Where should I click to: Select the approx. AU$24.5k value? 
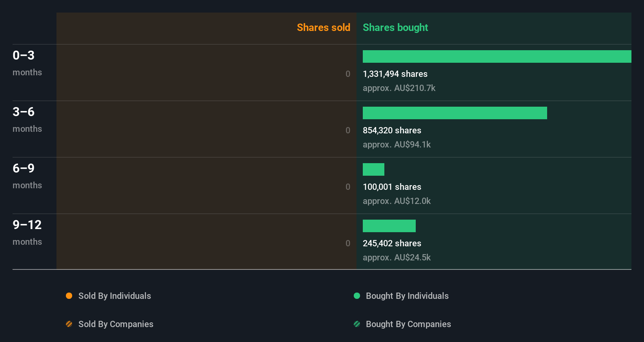[397, 257]
